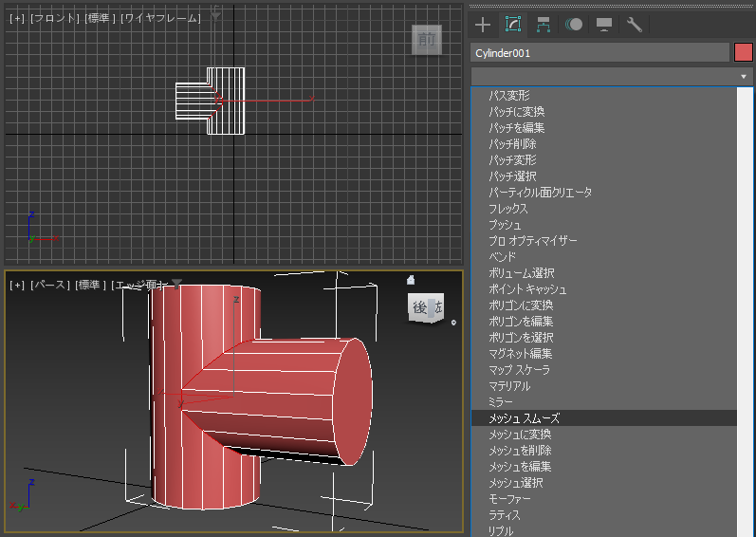Open the Create command panel tab

(483, 25)
